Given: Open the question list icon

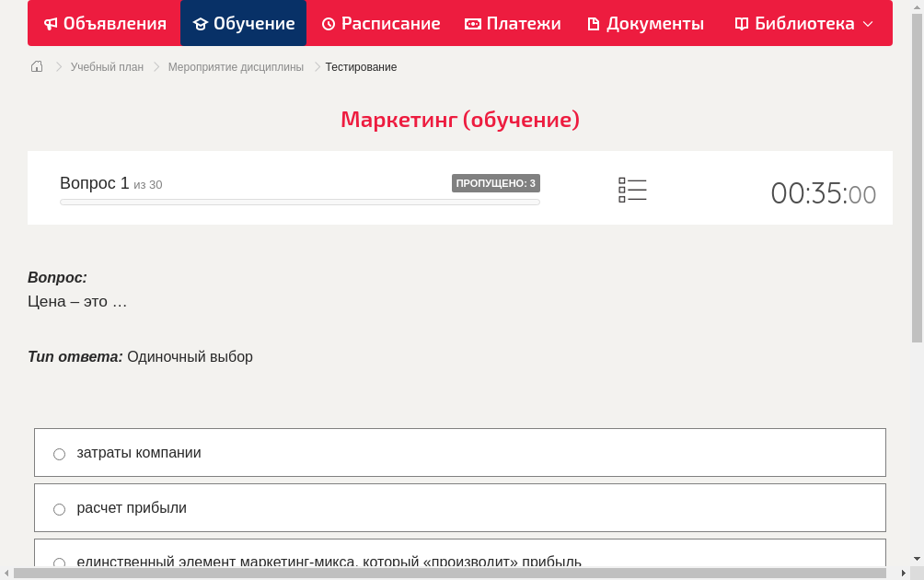Looking at the screenshot, I should tap(632, 189).
